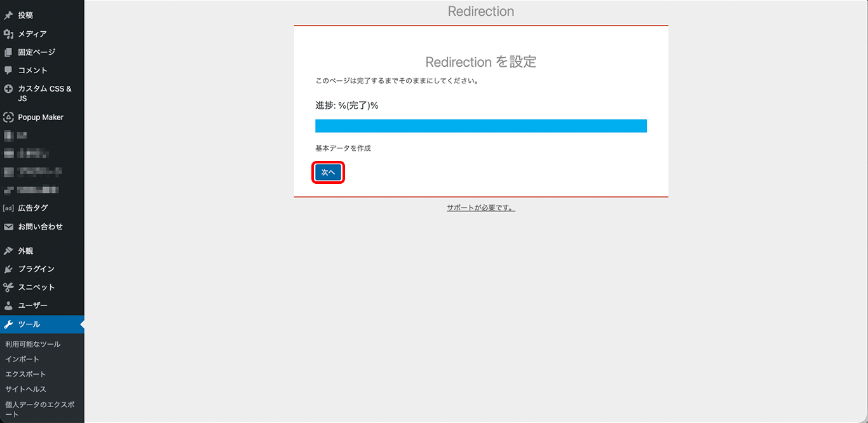The image size is (868, 423).
Task: Click the blue setup progress bar
Action: (480, 126)
